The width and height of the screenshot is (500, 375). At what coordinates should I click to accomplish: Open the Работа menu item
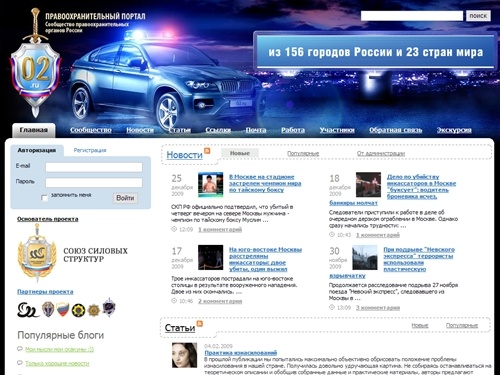pyautogui.click(x=293, y=130)
